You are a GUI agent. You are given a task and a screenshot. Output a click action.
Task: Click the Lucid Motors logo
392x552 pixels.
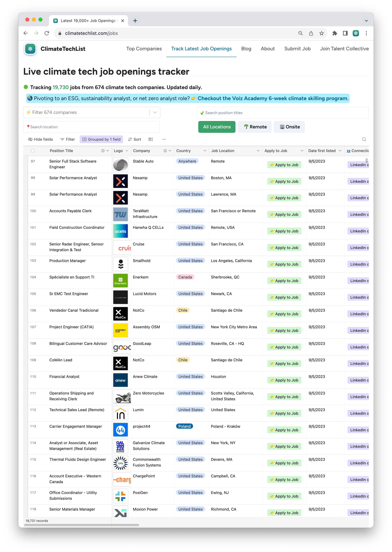click(x=121, y=297)
